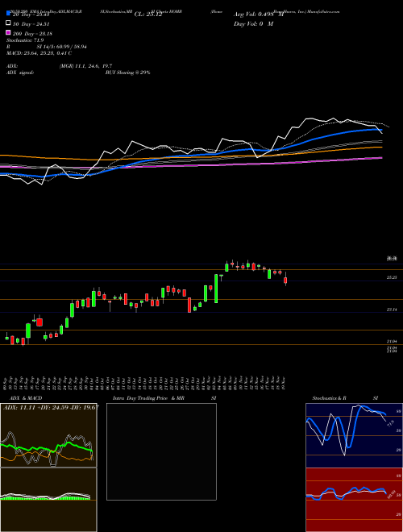
Task: Click the 'ADX: 11.11 +DY: 24.59 -DY: 19.67' header
Action: coord(51,407)
